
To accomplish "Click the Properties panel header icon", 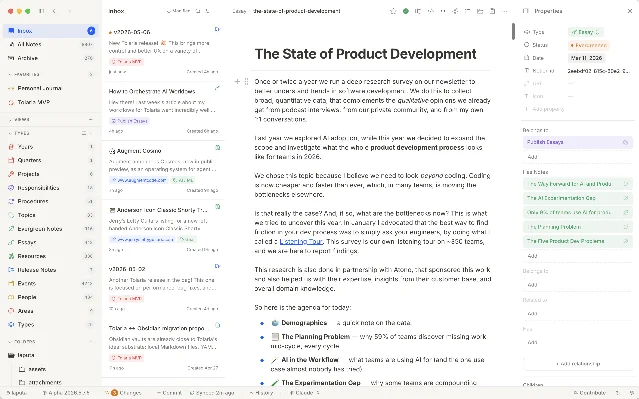I will [526, 11].
